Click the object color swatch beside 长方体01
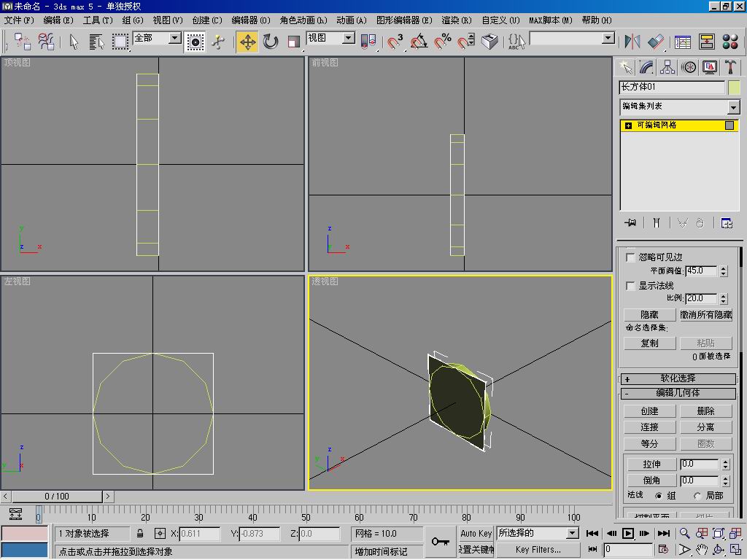747x560 pixels. 734,87
